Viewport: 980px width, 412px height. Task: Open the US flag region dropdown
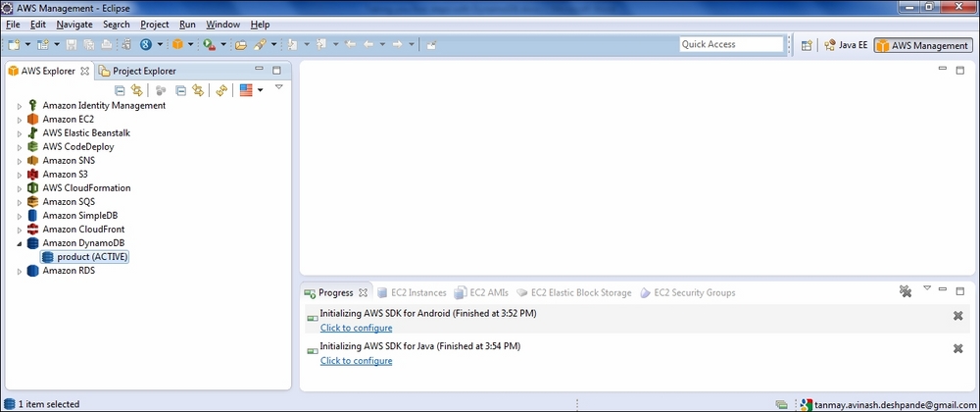pyautogui.click(x=261, y=90)
